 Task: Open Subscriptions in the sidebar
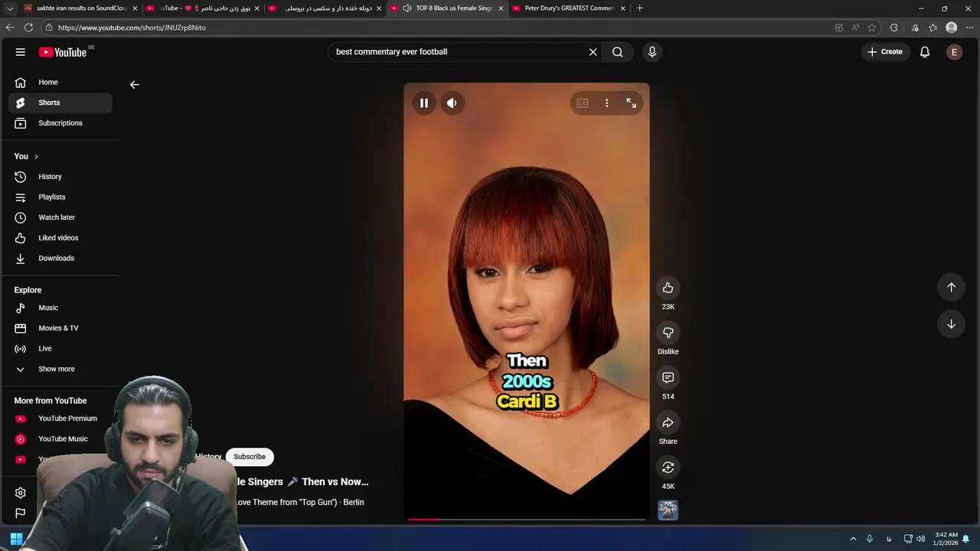click(60, 123)
